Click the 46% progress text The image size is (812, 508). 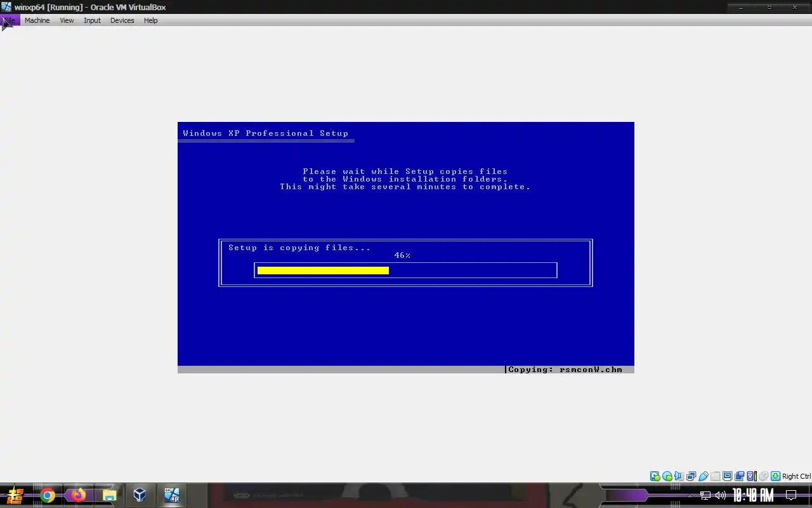tap(402, 255)
